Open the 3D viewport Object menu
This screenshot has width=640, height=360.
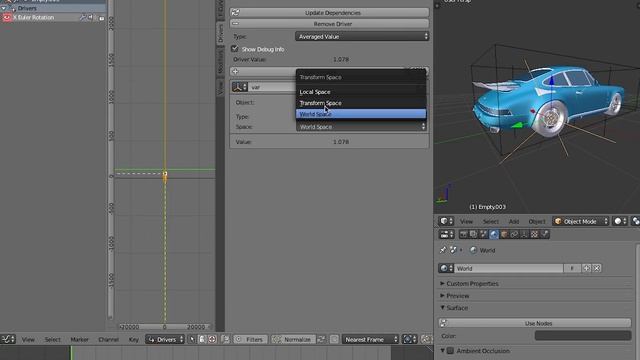(x=537, y=221)
